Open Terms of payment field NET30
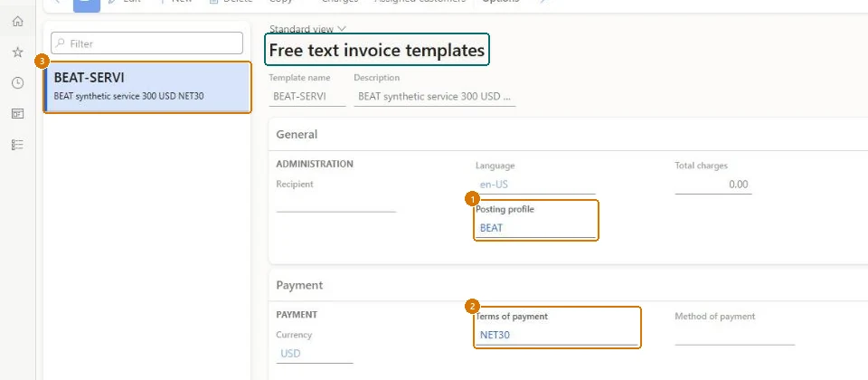This screenshot has width=868, height=380. click(556, 335)
